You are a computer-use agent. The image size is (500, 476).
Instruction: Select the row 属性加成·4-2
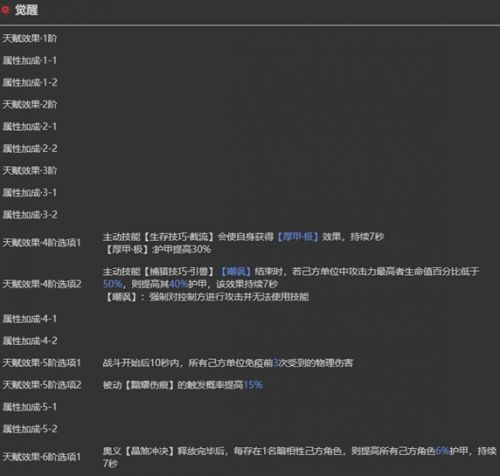pyautogui.click(x=30, y=341)
